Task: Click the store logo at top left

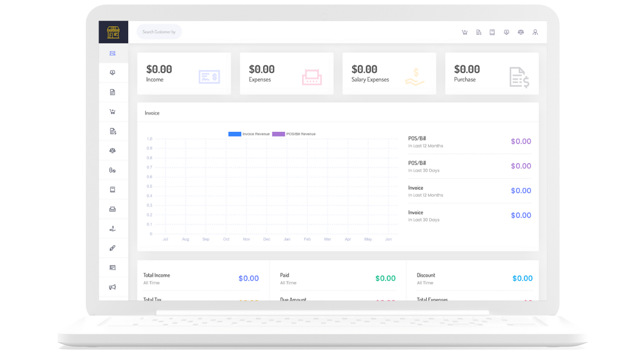Action: pyautogui.click(x=113, y=32)
